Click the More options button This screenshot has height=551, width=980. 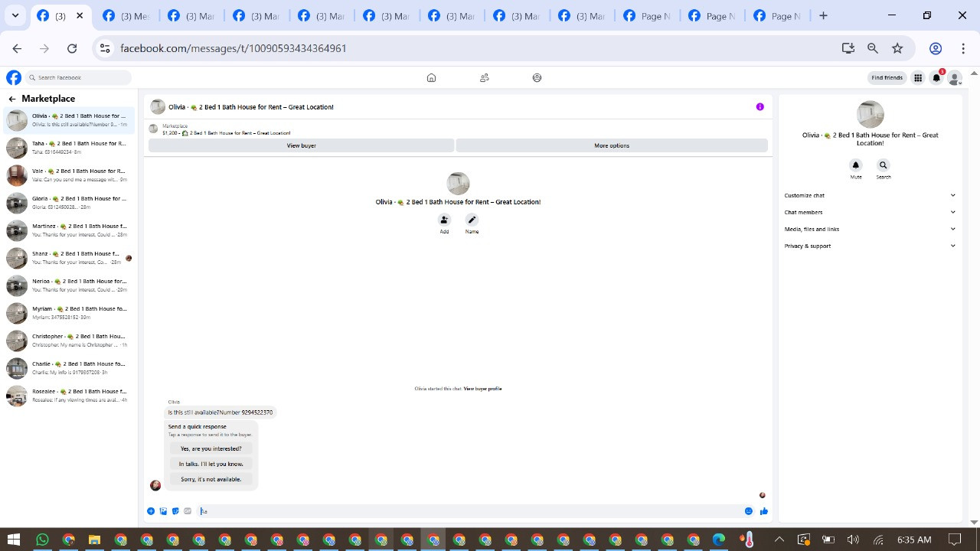612,145
